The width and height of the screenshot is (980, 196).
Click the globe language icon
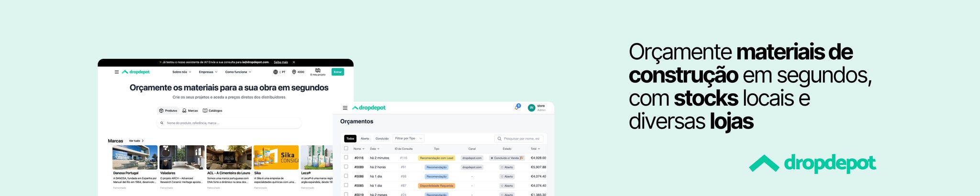[275, 72]
